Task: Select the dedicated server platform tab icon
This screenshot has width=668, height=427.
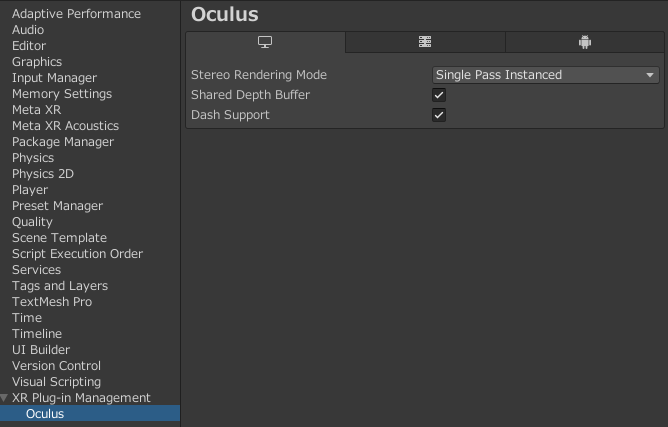Action: tap(425, 42)
